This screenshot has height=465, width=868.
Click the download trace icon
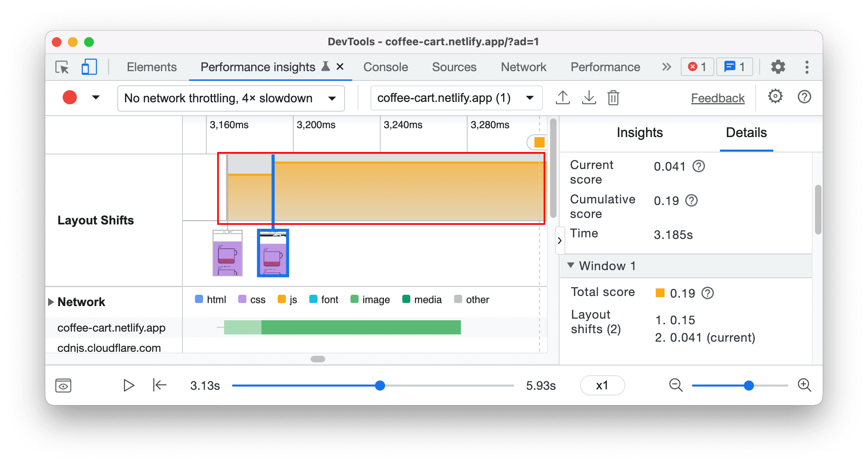click(x=587, y=98)
